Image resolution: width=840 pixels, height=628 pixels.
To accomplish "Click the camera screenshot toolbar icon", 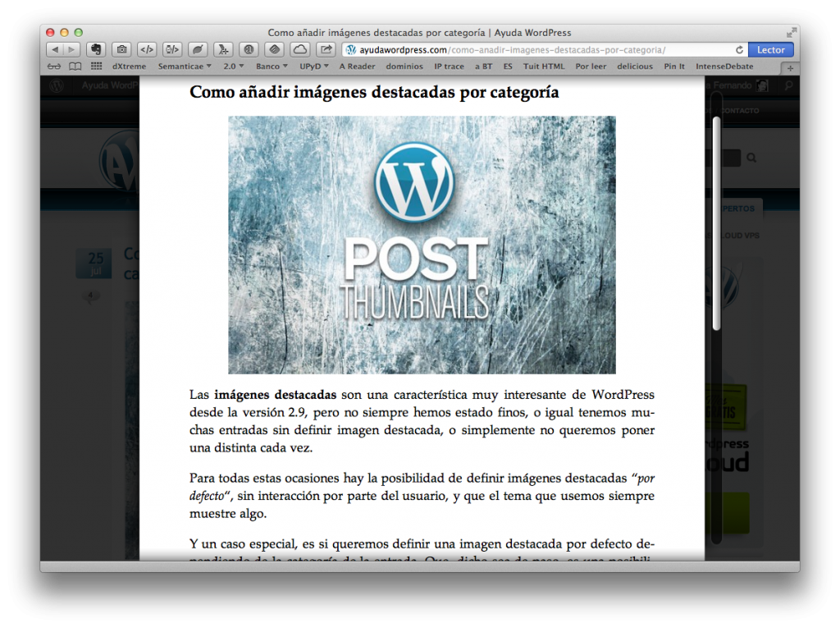I will click(x=121, y=50).
